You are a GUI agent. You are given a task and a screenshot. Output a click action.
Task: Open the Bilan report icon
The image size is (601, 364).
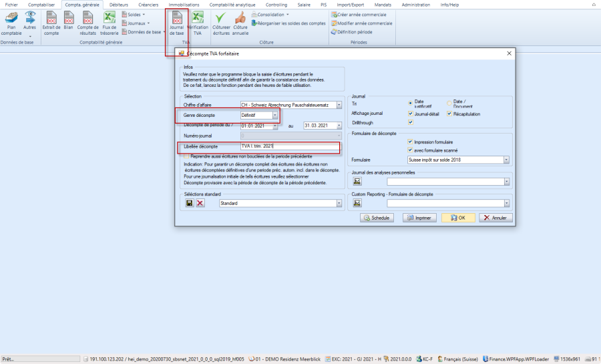tap(69, 21)
